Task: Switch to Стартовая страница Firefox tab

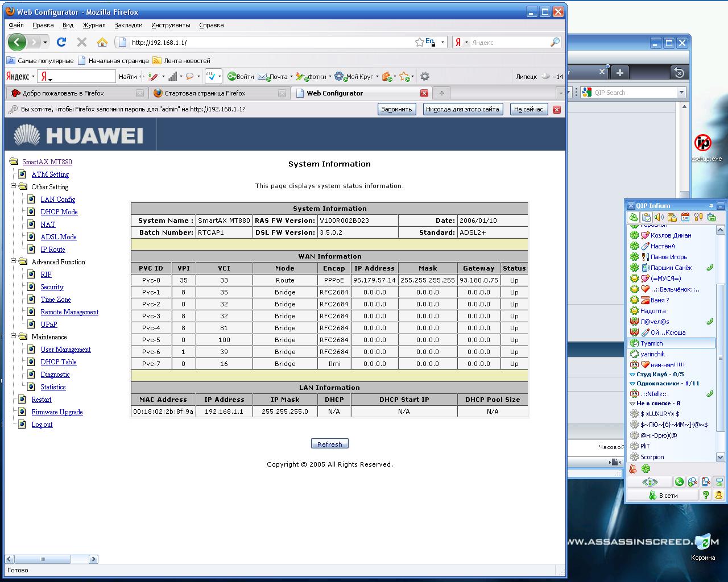Action: (205, 93)
